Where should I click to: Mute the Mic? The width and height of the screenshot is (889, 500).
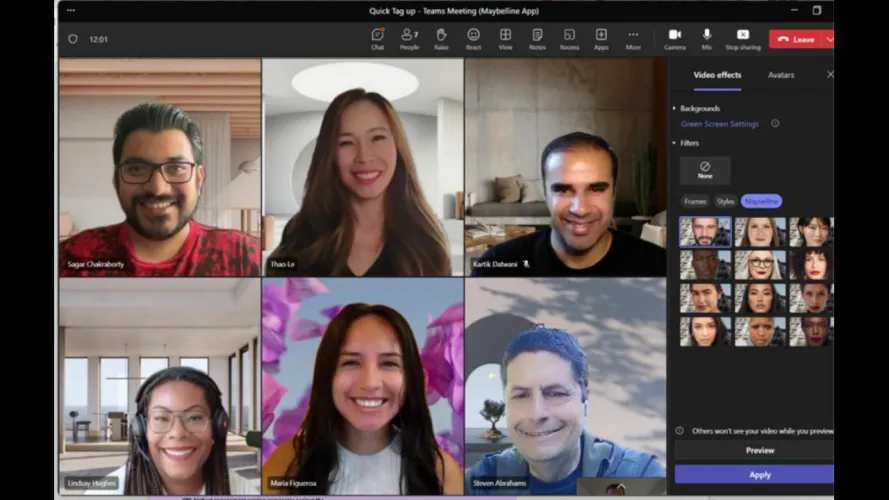(x=707, y=39)
